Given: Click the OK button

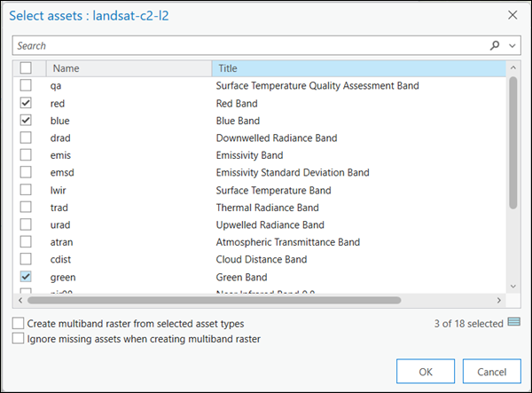Looking at the screenshot, I should click(x=425, y=371).
